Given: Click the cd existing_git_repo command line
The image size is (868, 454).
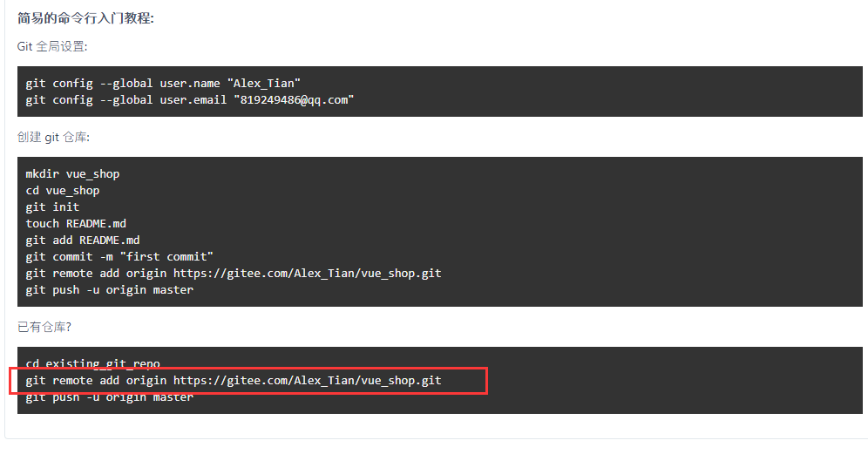Looking at the screenshot, I should click(x=92, y=363).
